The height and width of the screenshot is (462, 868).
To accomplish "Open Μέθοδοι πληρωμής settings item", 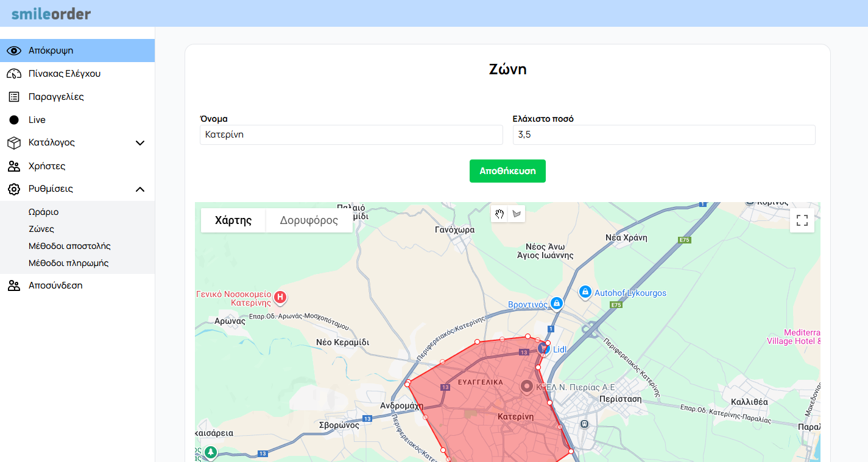I will 68,264.
